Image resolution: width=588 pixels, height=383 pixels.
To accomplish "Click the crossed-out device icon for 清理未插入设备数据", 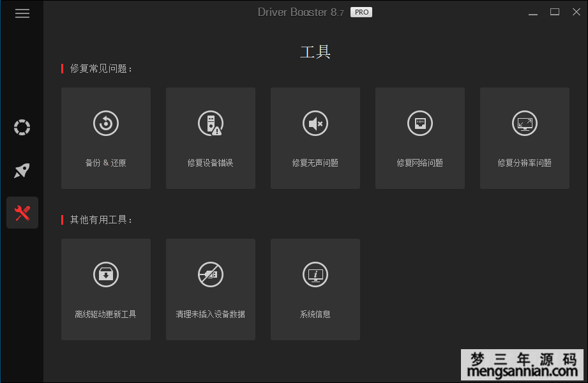I will click(x=211, y=274).
